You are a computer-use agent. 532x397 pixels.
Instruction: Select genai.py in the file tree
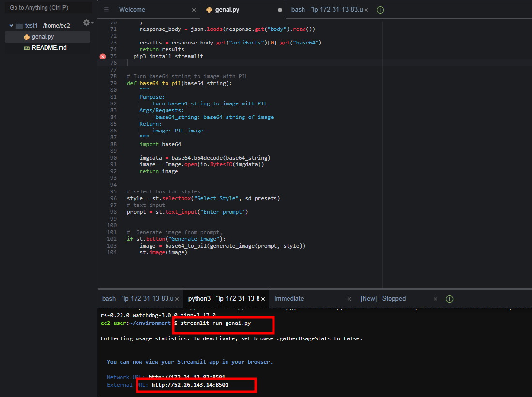pos(47,37)
